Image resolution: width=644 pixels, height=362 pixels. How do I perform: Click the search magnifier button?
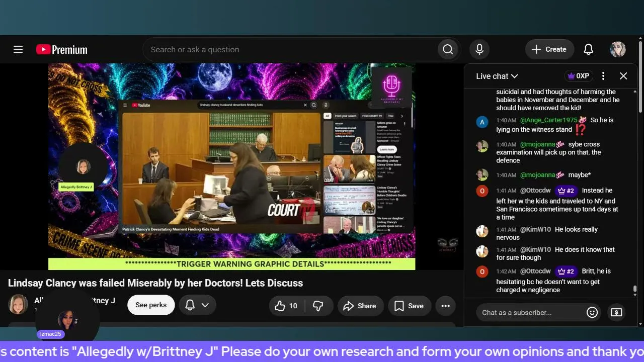click(448, 49)
